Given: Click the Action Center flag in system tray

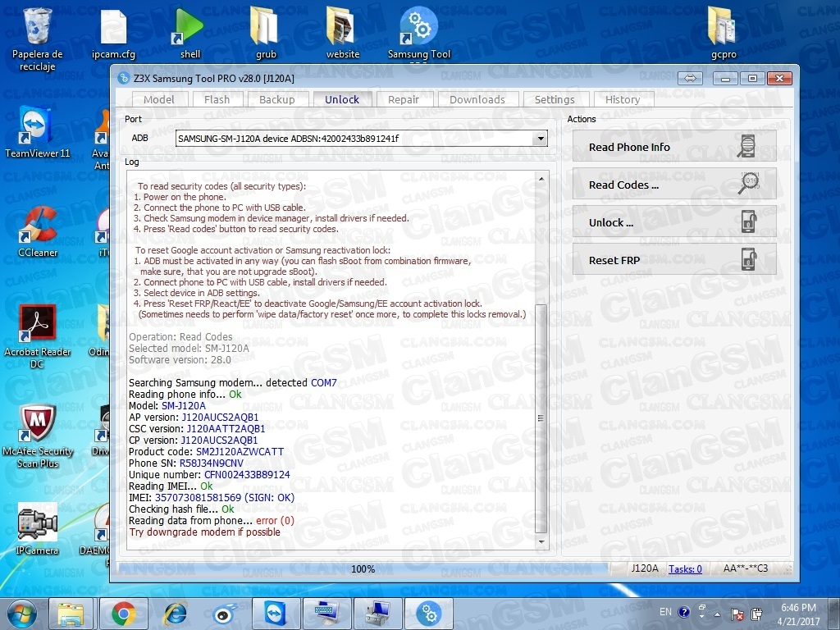Looking at the screenshot, I should click(x=737, y=614).
